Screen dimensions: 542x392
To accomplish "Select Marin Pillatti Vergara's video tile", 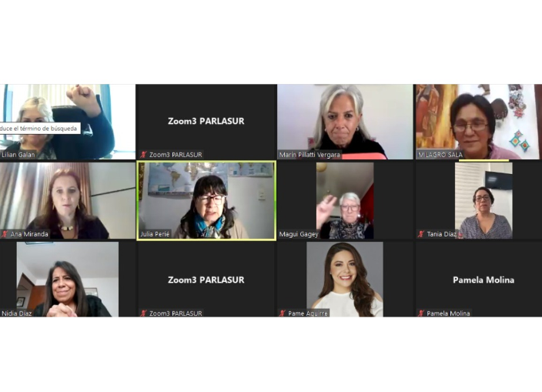I will [x=345, y=122].
